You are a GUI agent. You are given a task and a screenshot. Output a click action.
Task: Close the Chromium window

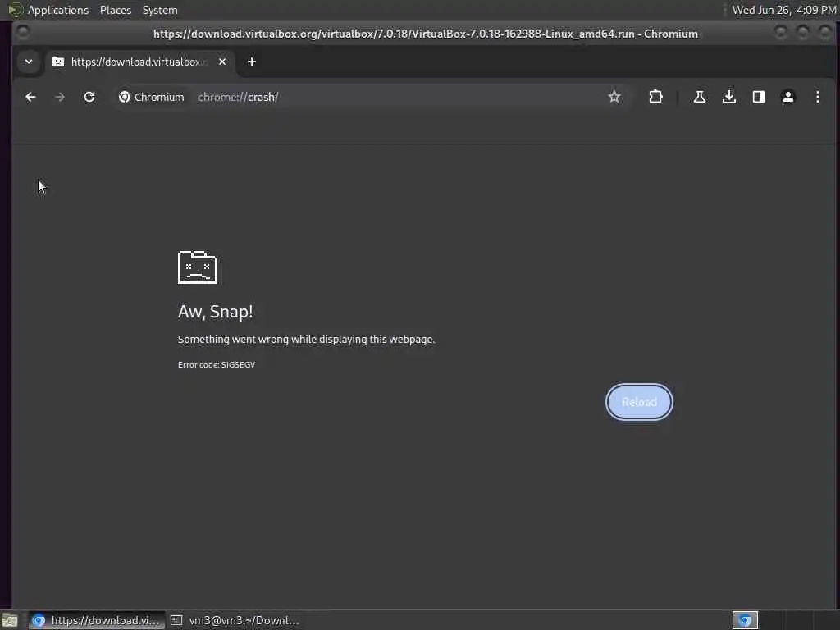click(825, 33)
